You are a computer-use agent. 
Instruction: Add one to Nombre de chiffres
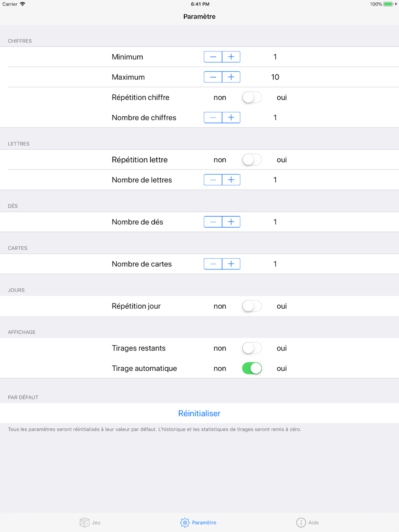coord(231,118)
